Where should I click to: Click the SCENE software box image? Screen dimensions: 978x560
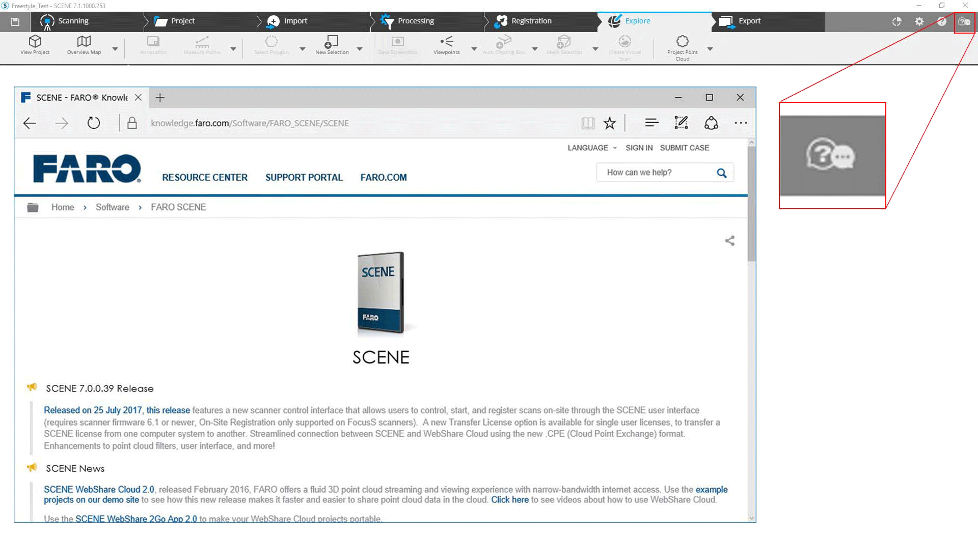coord(381,294)
